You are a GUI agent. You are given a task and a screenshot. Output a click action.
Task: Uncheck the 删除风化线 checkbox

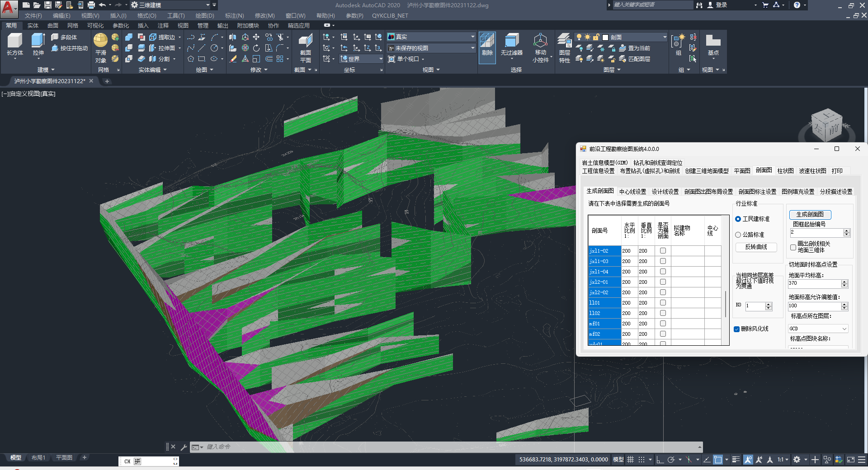737,329
